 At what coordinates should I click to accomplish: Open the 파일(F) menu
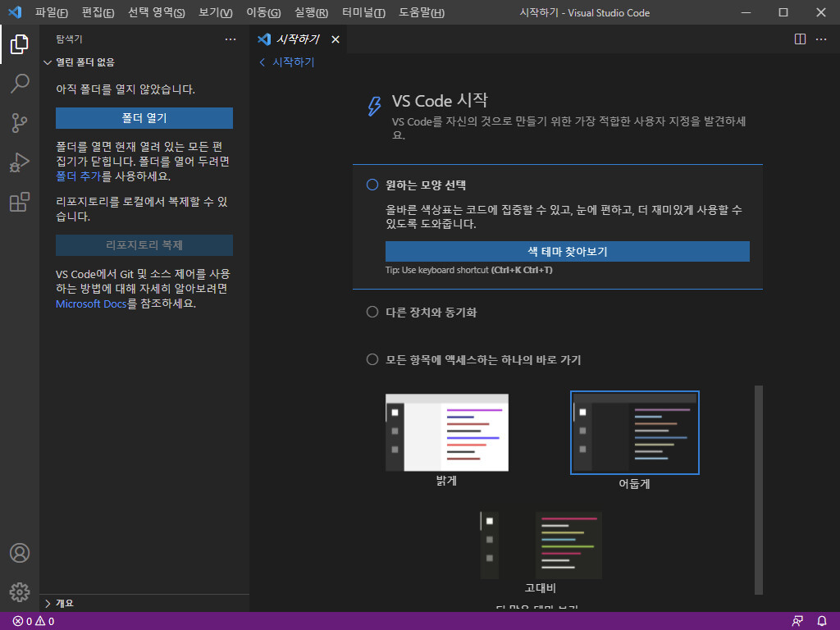pos(52,12)
